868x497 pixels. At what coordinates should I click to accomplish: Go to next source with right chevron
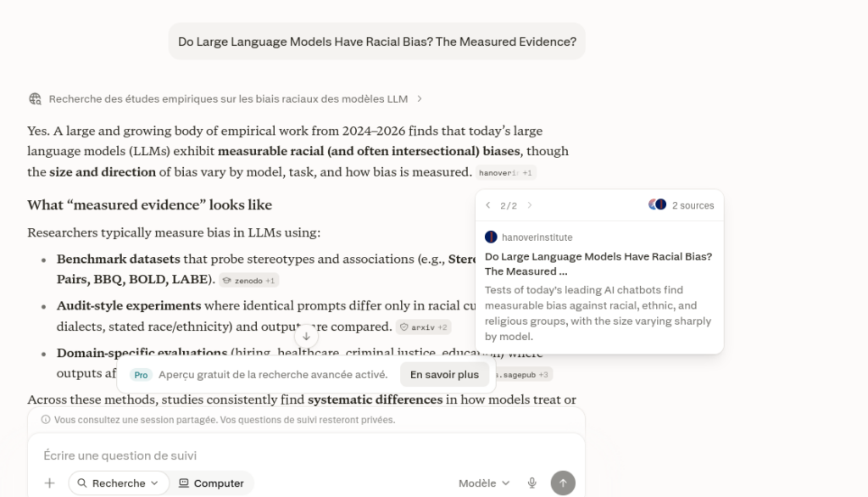click(530, 205)
